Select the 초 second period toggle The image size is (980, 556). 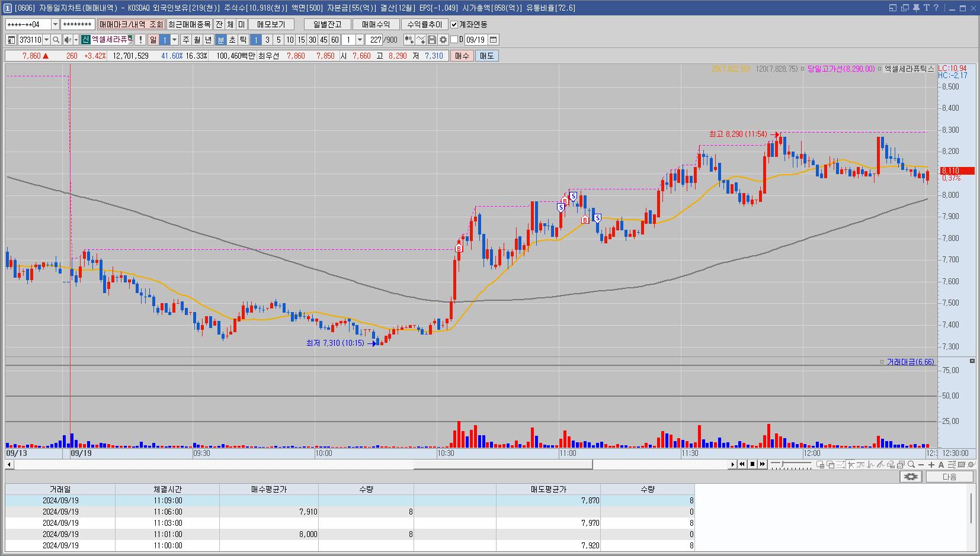point(232,40)
